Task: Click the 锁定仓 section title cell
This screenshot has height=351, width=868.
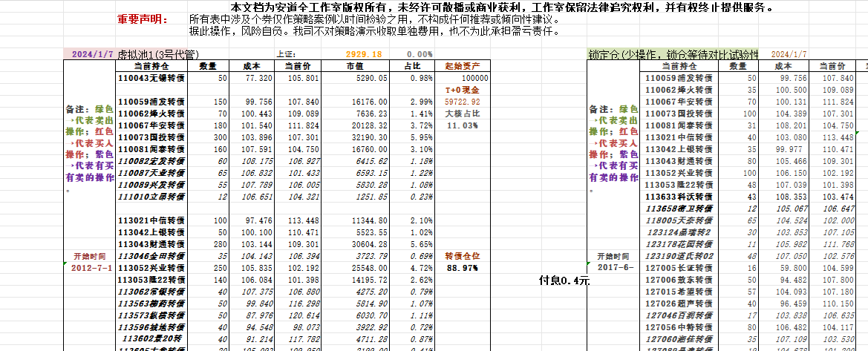Action: tap(672, 54)
